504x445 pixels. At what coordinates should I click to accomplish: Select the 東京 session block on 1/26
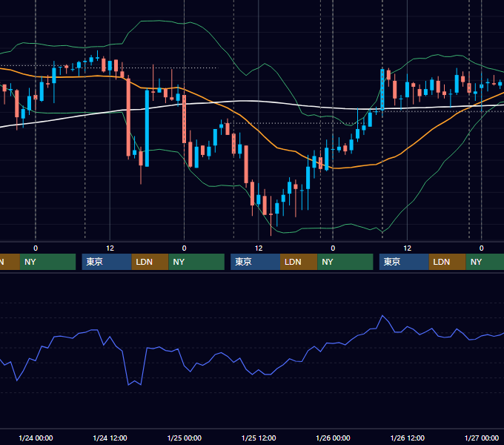(x=404, y=262)
